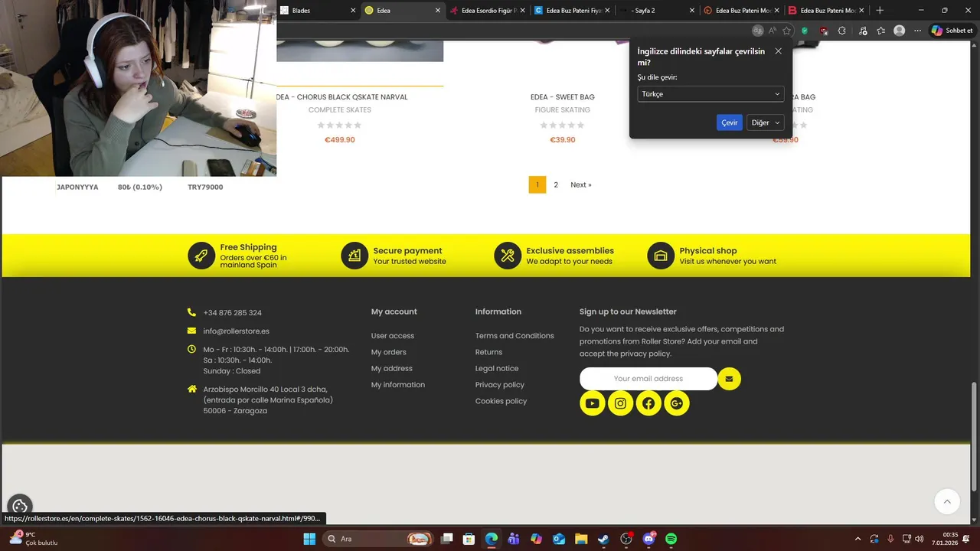This screenshot has height=551, width=980.
Task: Open Terms and Conditions link
Action: point(514,336)
